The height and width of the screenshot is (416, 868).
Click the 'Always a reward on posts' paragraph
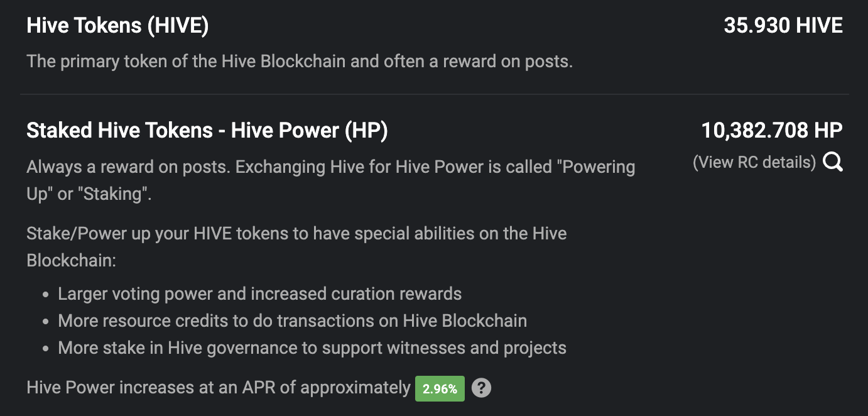tap(331, 180)
